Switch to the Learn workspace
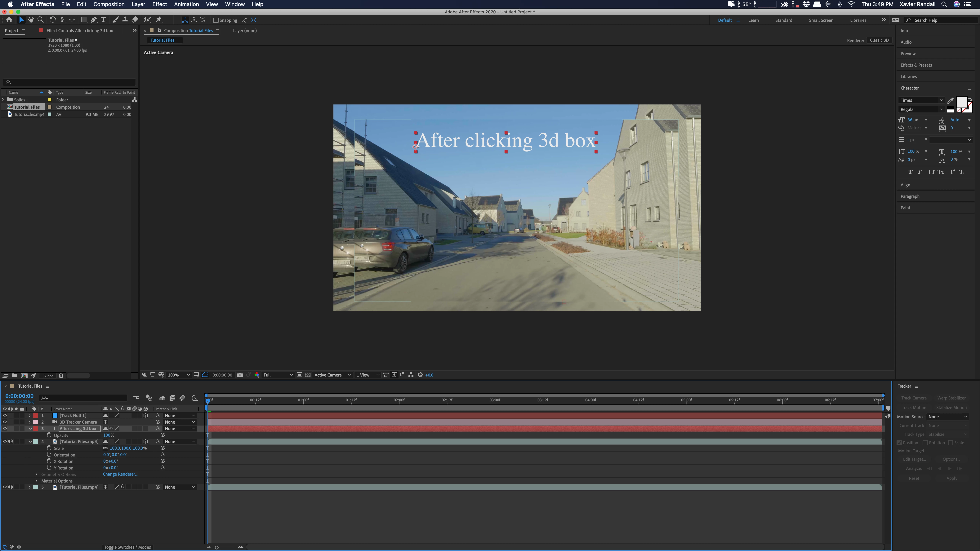 coord(753,20)
